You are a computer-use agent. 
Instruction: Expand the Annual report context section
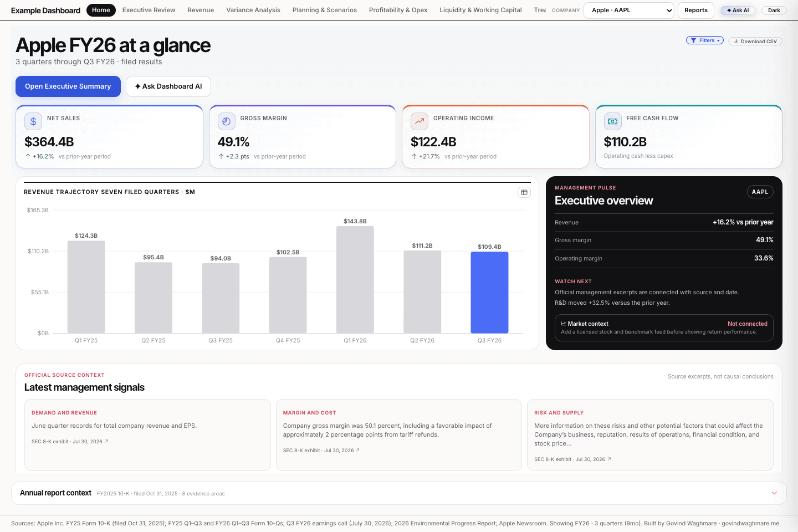point(399,493)
